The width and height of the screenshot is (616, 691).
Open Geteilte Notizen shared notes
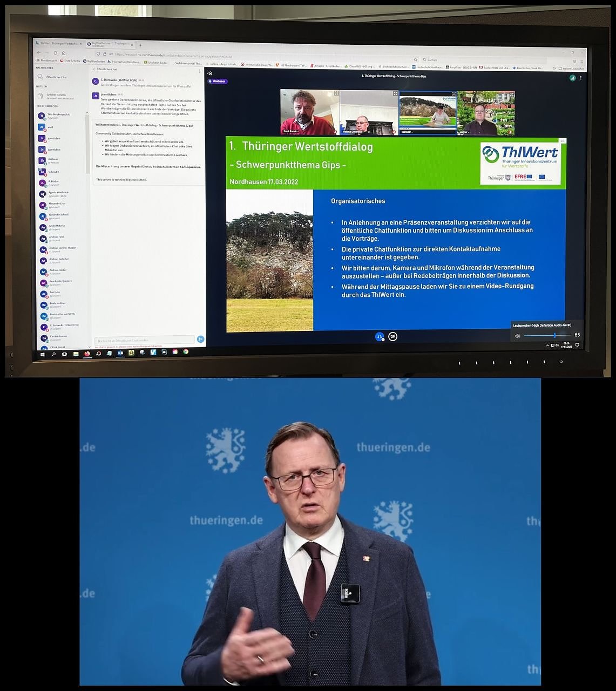click(56, 95)
